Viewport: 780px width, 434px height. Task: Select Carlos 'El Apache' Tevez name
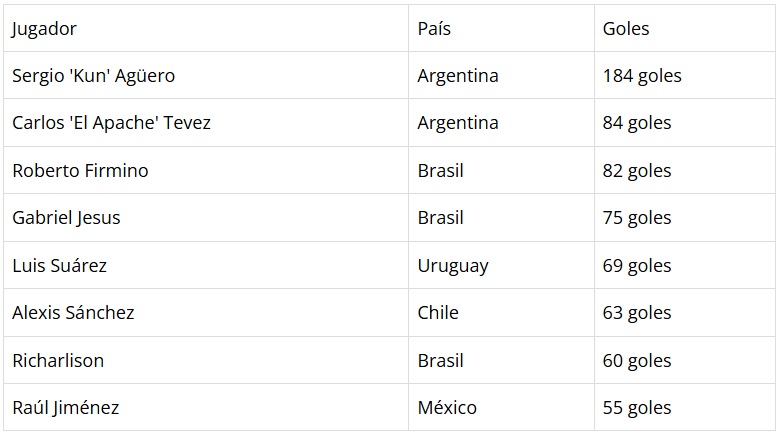(x=111, y=123)
